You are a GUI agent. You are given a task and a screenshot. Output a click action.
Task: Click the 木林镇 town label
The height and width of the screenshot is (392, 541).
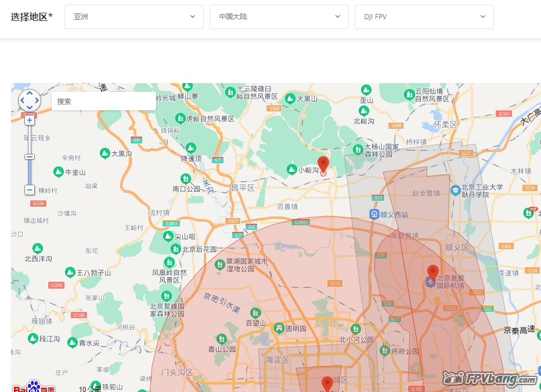[521, 171]
